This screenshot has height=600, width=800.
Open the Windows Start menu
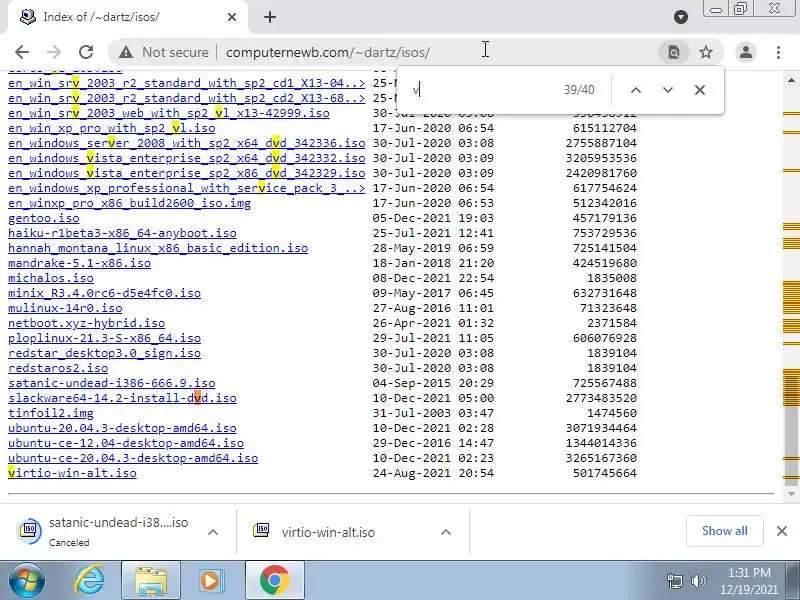pos(27,581)
